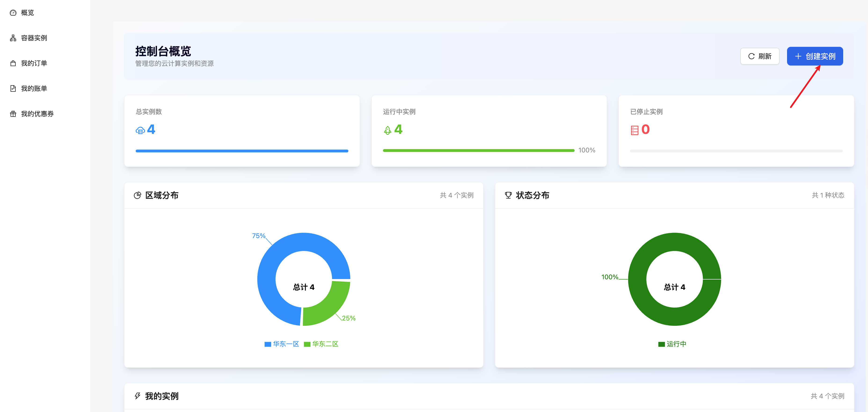This screenshot has height=412, width=868.
Task: Click the 我的账单 document icon
Action: 13,88
